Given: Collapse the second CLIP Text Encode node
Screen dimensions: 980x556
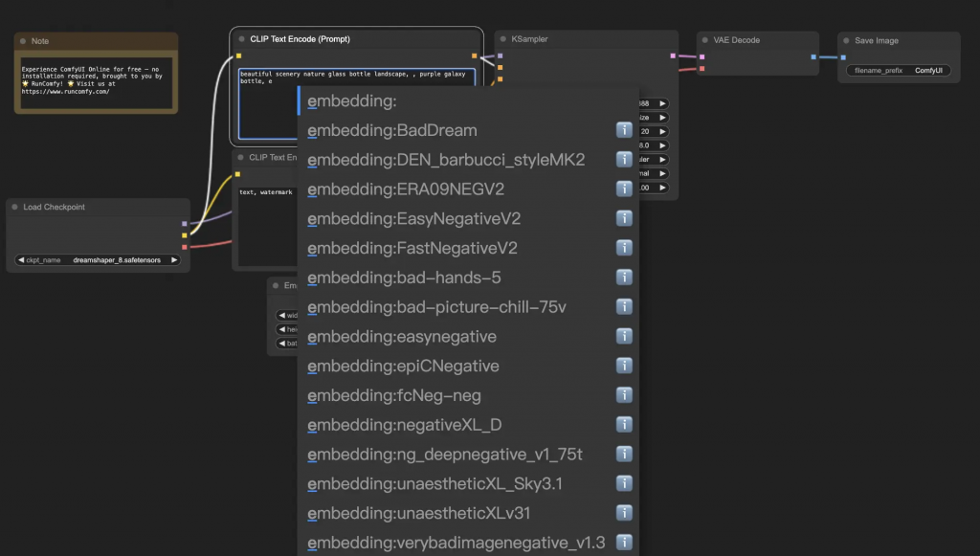Looking at the screenshot, I should 240,158.
